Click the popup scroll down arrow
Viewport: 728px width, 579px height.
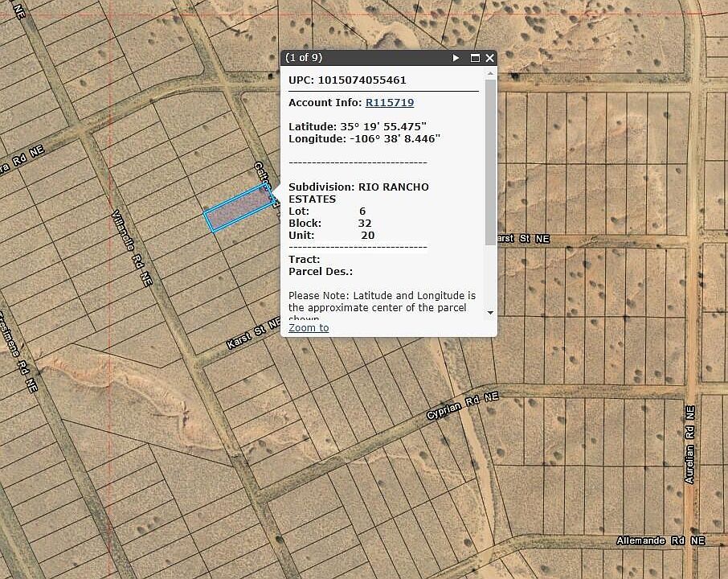[x=490, y=313]
